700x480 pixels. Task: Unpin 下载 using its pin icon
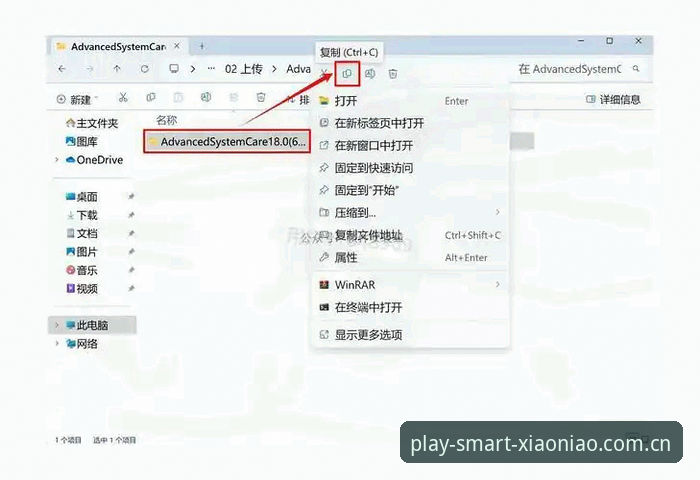tap(131, 215)
